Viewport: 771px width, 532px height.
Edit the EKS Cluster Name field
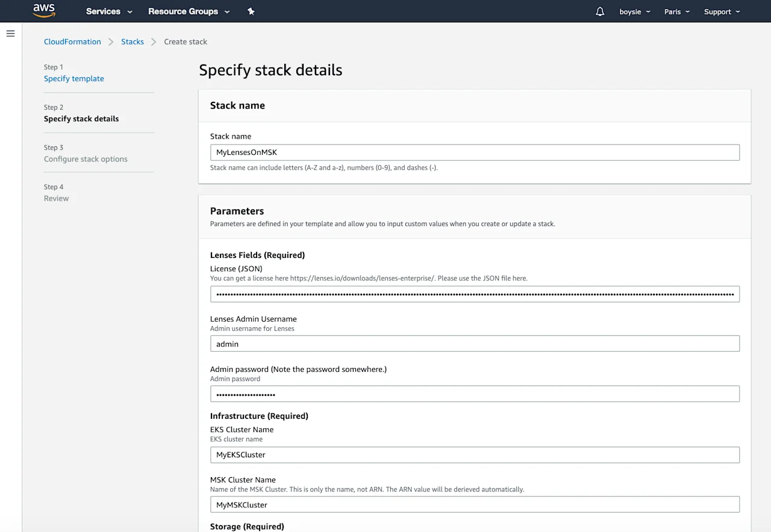[475, 454]
